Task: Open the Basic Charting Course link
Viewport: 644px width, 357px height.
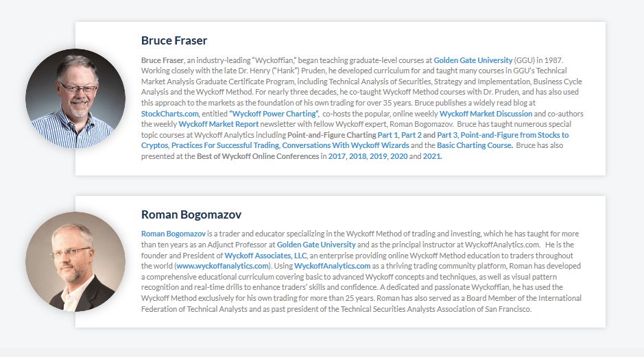Action: tap(475, 145)
